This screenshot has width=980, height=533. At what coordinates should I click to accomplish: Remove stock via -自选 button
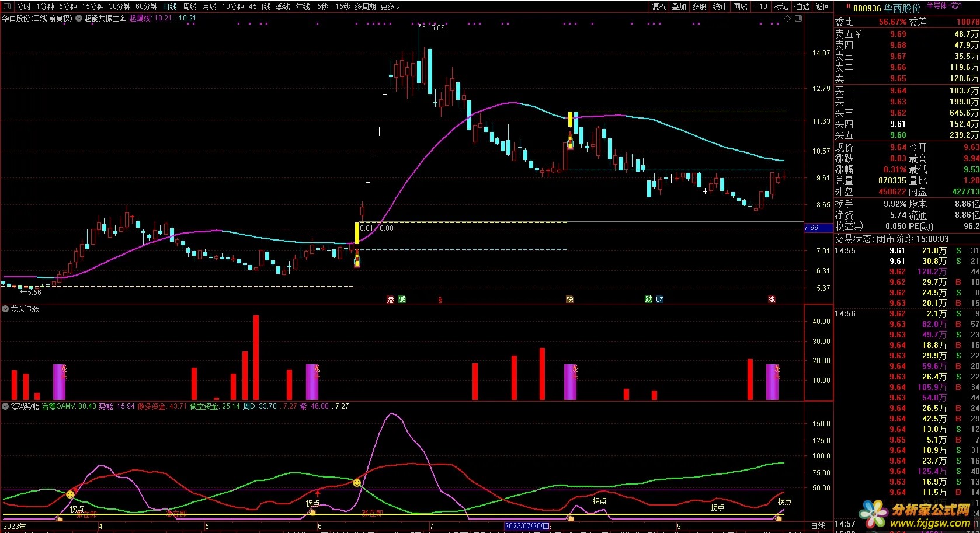click(x=802, y=6)
